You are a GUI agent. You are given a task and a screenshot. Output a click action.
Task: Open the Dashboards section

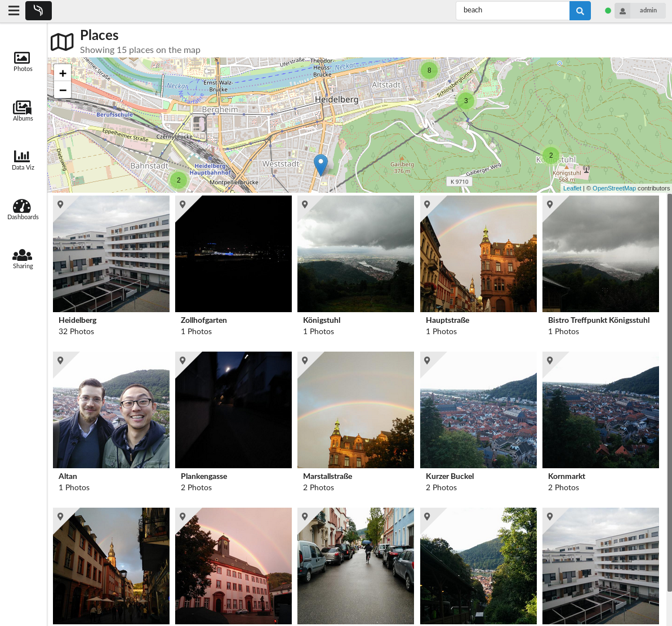[23, 208]
